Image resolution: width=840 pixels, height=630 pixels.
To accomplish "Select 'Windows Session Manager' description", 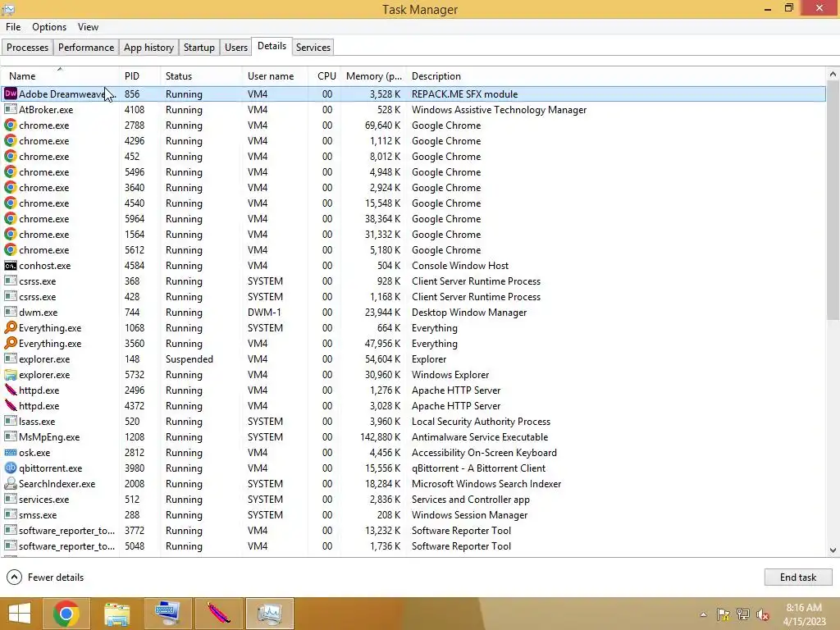I will click(469, 514).
